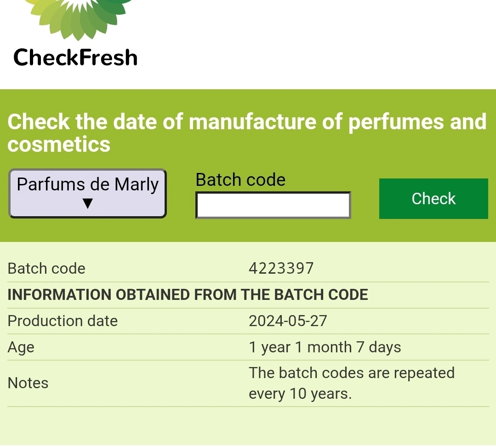Click the age value 1 year 1 month 7 days
The height and width of the screenshot is (448, 496).
tap(325, 347)
